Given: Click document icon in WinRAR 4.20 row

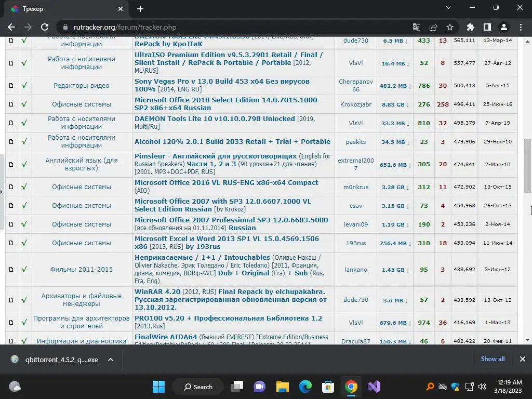Looking at the screenshot, I should (x=11, y=300).
